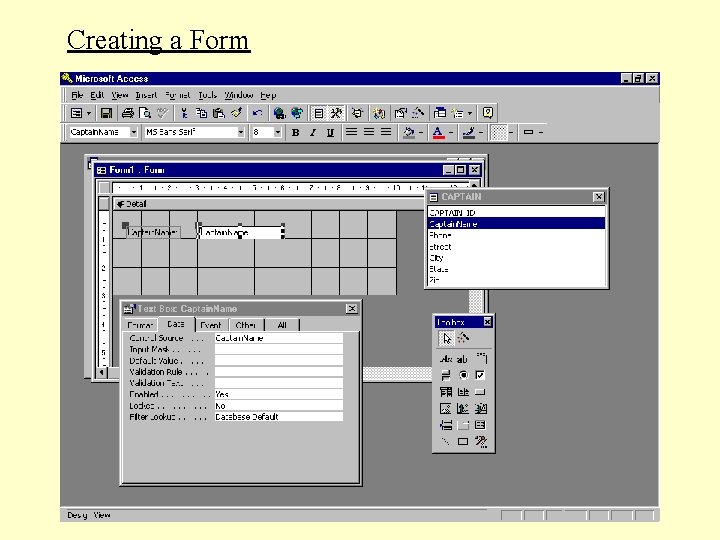Select the Command Button tool in Toolbox
720x540 pixels.
[480, 392]
